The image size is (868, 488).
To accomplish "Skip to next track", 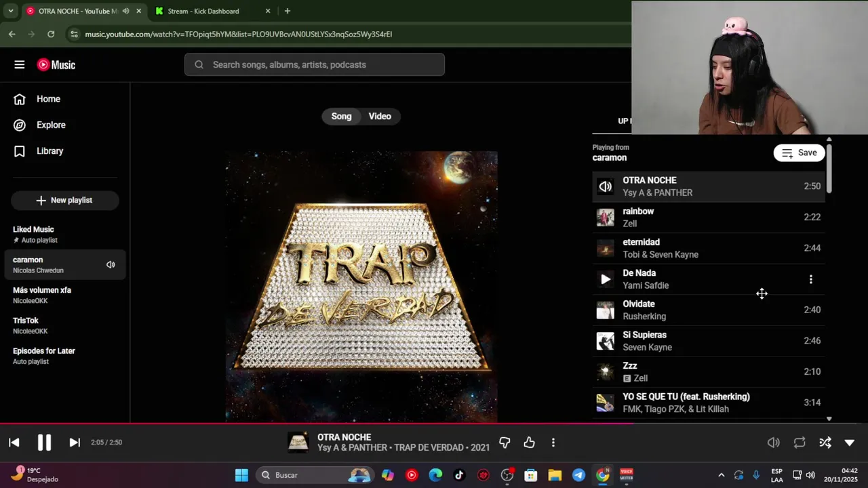I will tap(75, 443).
